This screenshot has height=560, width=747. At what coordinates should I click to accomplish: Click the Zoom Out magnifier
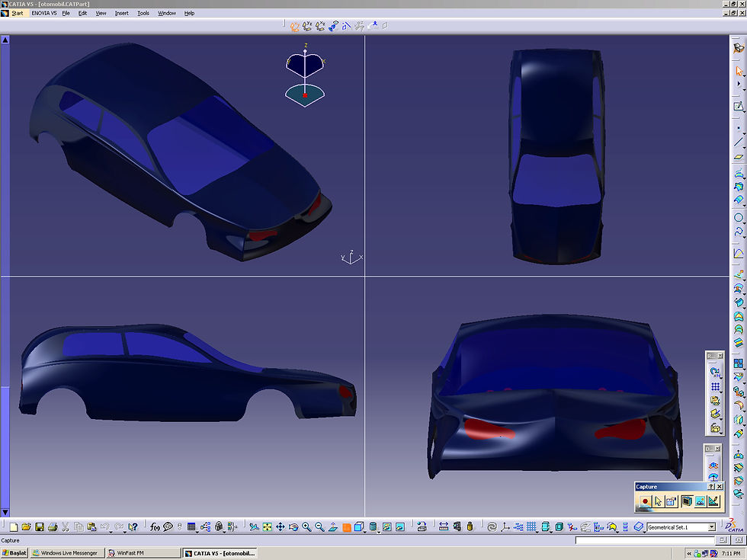(x=319, y=526)
